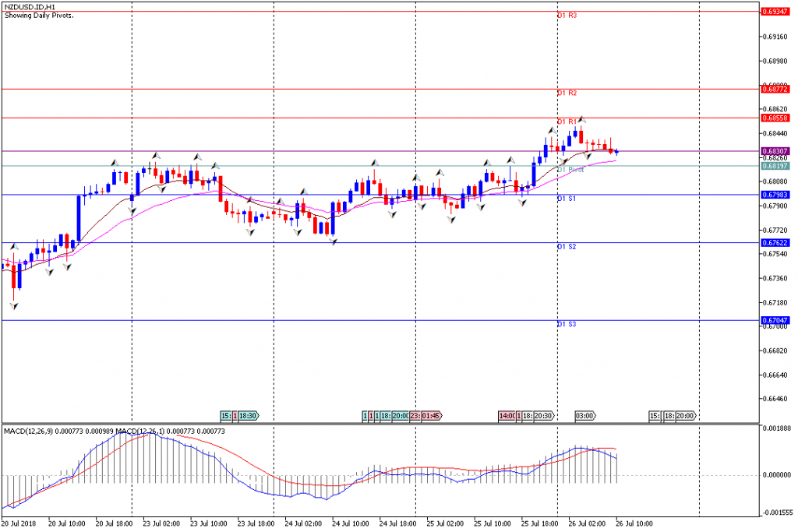Click the 03:00 event time marker

pos(585,417)
